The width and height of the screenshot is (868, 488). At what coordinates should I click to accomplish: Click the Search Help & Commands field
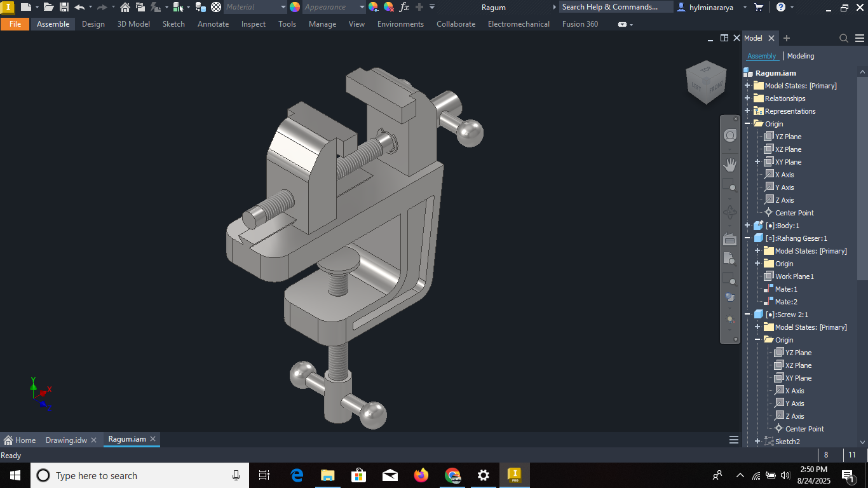(x=616, y=7)
